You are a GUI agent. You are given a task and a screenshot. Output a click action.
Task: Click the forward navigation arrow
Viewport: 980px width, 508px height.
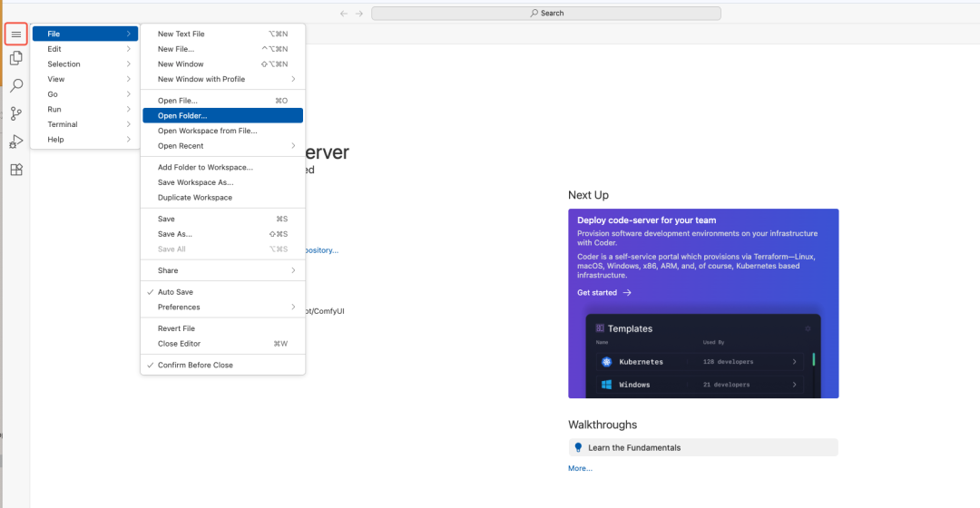coord(359,13)
